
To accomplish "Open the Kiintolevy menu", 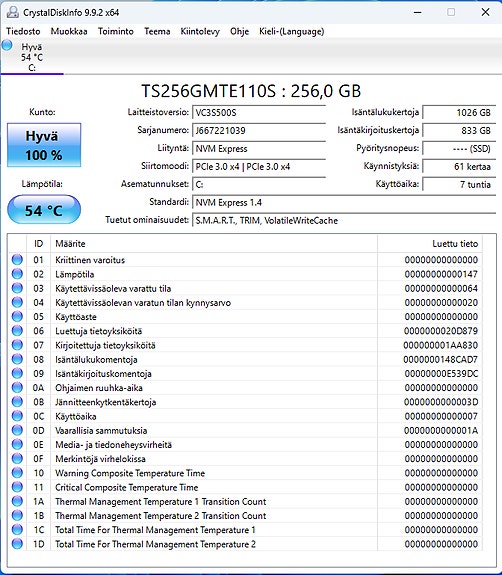I will coord(200,32).
